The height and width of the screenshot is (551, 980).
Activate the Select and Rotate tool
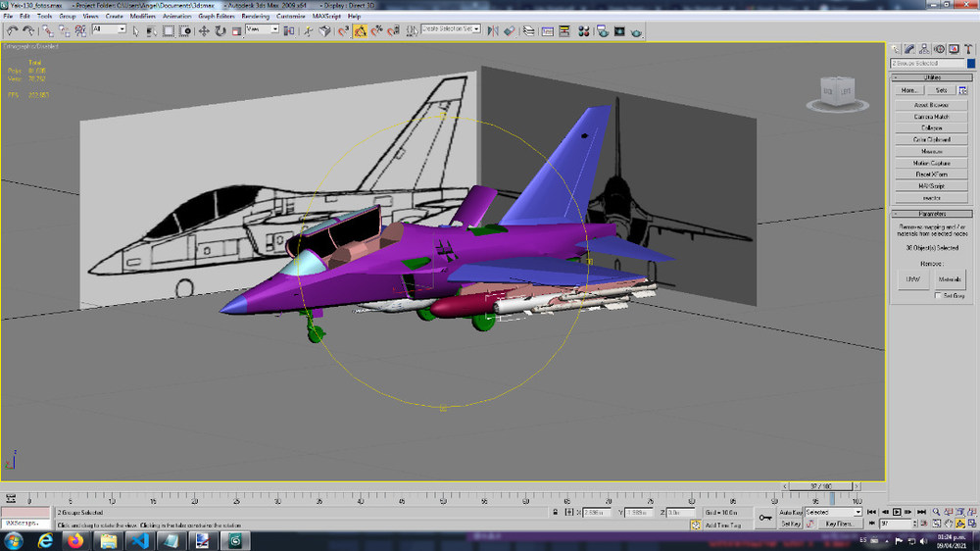pyautogui.click(x=220, y=30)
